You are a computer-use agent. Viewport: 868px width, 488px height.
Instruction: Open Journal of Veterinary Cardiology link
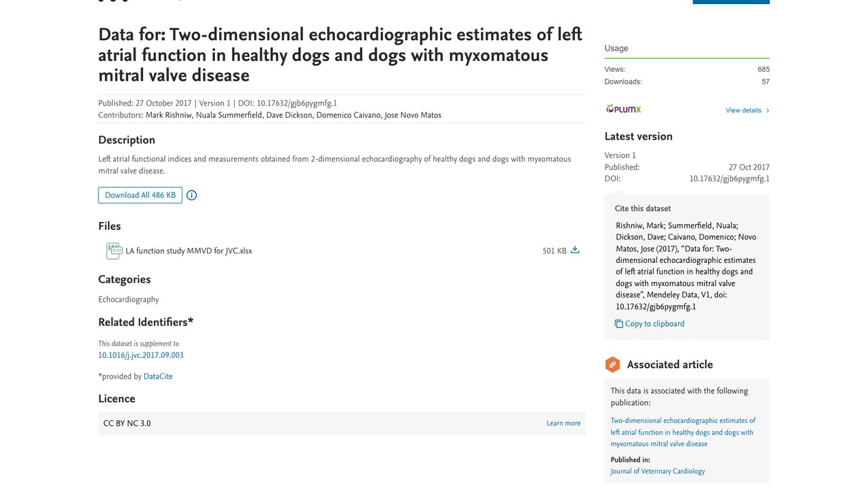(658, 471)
